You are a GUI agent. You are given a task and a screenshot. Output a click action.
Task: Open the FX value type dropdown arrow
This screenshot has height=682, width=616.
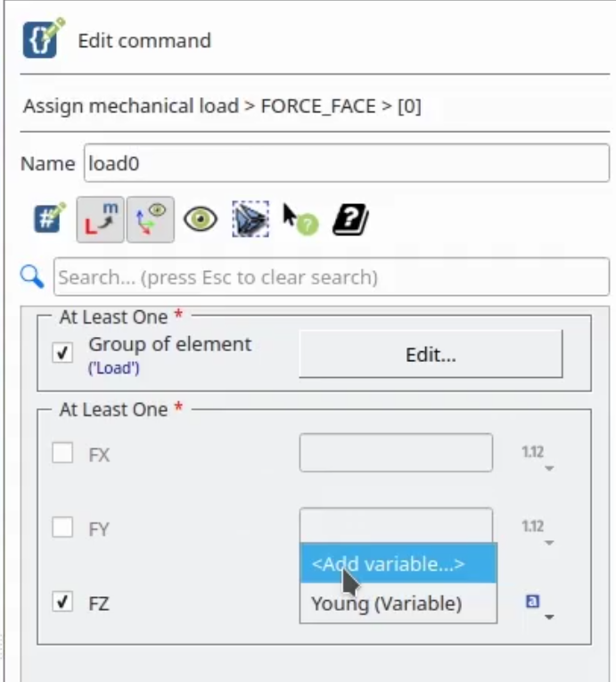[x=549, y=468]
